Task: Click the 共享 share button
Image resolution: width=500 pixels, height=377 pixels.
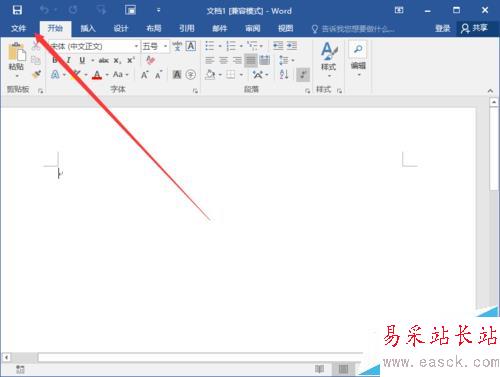Action: (x=475, y=28)
